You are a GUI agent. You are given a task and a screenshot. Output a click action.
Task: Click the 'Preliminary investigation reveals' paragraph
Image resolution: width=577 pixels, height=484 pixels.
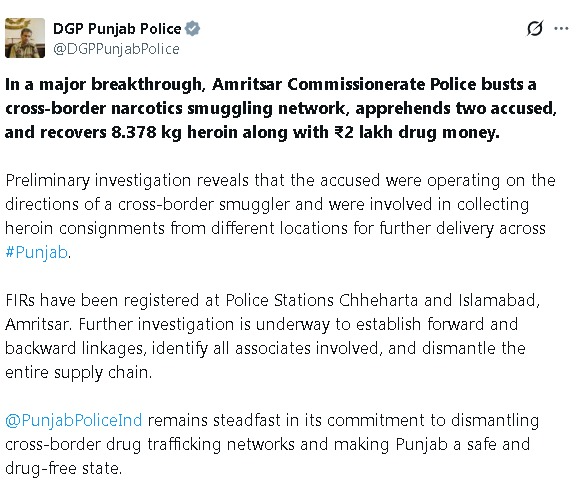(280, 216)
